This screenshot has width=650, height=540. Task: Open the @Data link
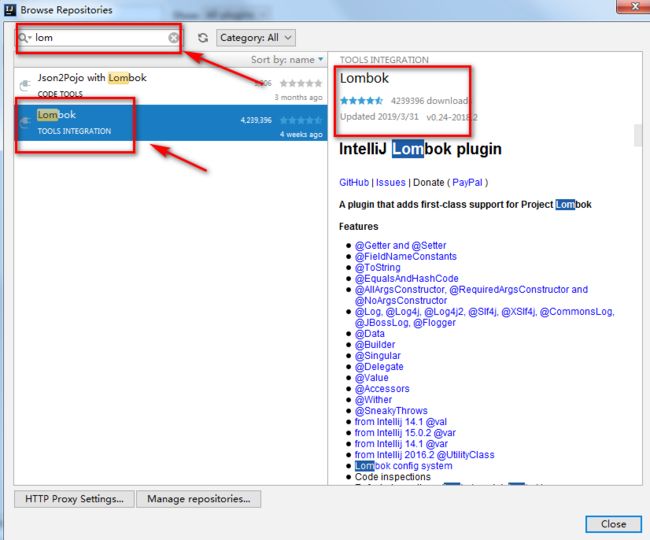(370, 334)
